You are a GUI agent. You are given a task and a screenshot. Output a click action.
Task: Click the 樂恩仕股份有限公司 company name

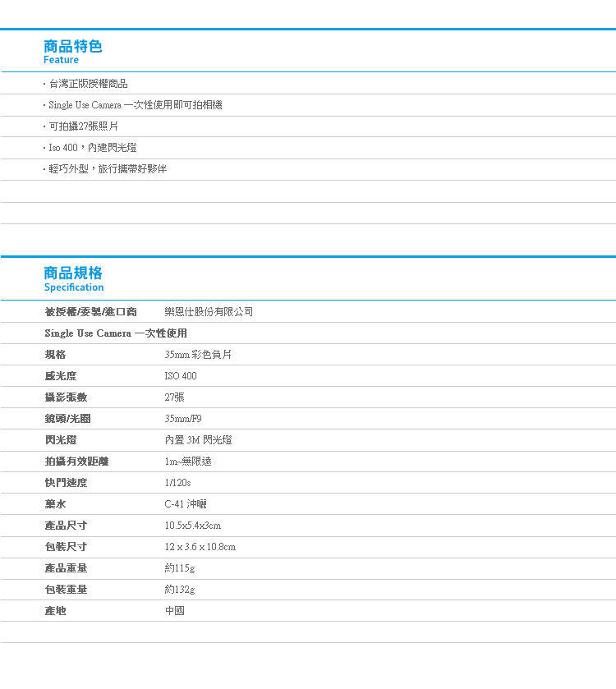point(209,312)
